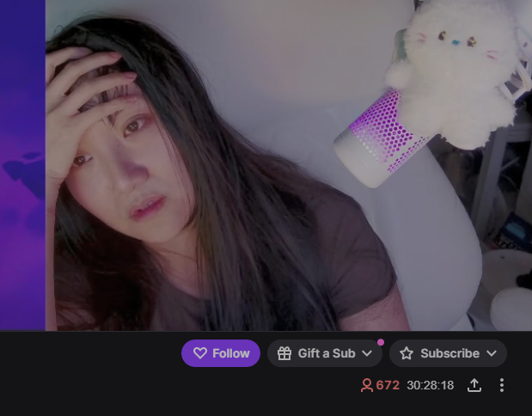Click the red viewer count person icon

tap(367, 385)
